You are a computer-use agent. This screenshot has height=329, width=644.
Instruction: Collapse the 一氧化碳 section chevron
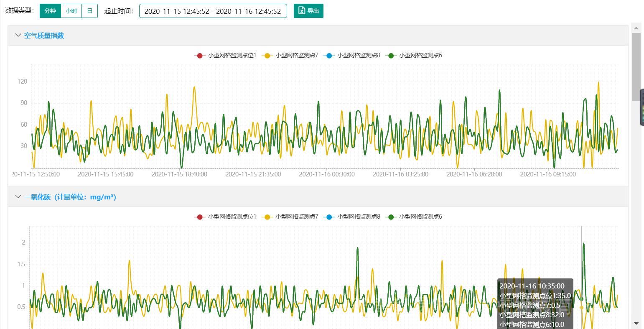pyautogui.click(x=18, y=196)
